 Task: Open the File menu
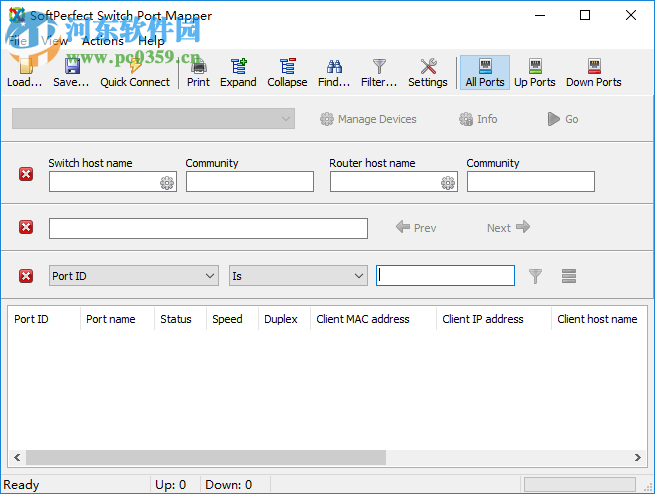pyautogui.click(x=18, y=41)
